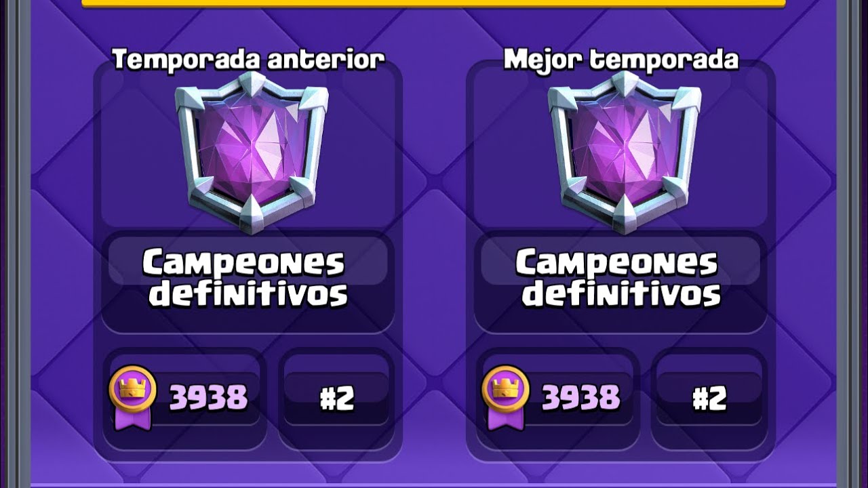The height and width of the screenshot is (488, 868).
Task: Click the gold crown medal under Temporada anterior
Action: (132, 389)
